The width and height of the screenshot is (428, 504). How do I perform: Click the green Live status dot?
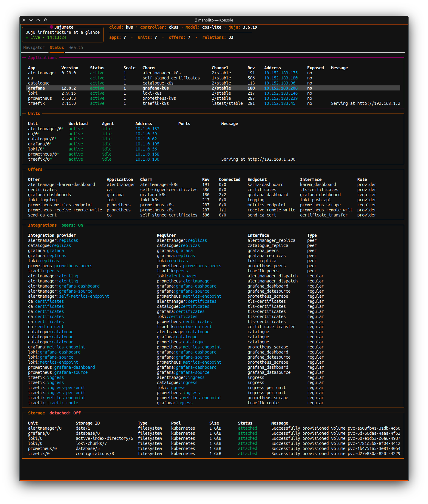pos(27,38)
